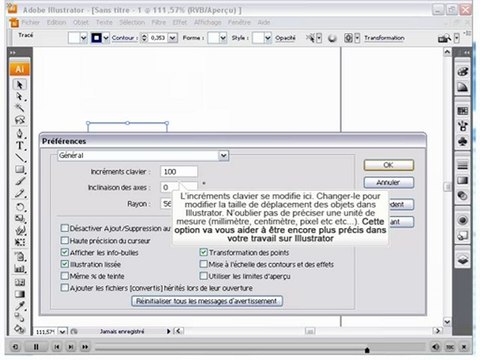Open the Contour weight dropdown
The image size is (480, 360).
click(172, 38)
